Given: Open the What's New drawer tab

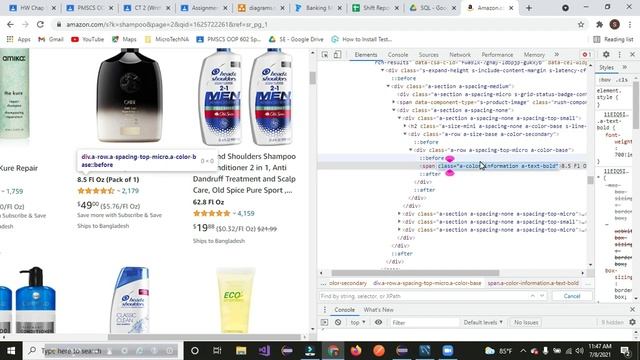Looking at the screenshot, I should pos(378,310).
